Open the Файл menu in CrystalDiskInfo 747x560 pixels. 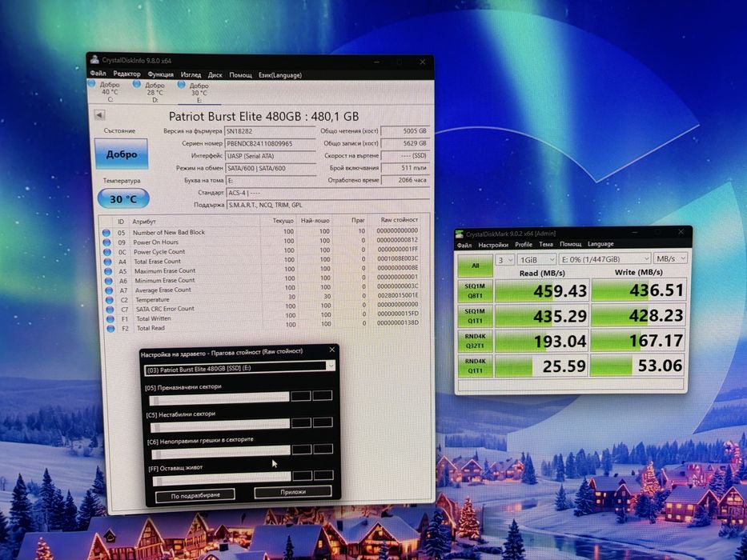(x=98, y=74)
